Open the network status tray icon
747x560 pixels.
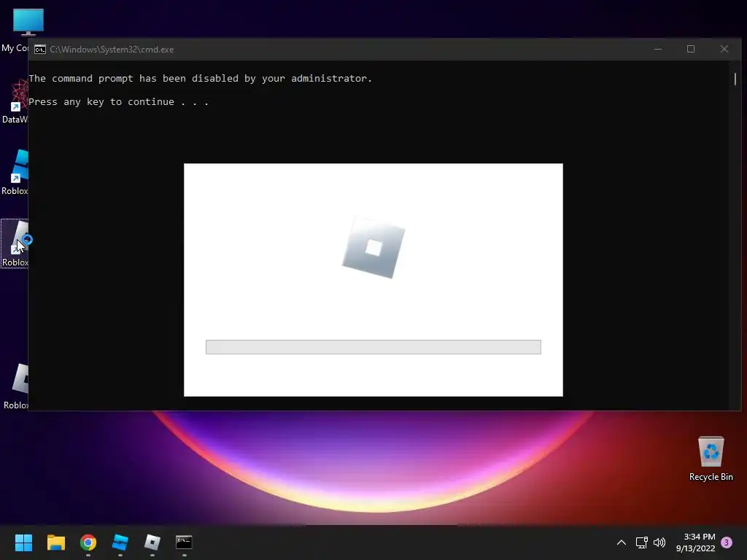641,542
